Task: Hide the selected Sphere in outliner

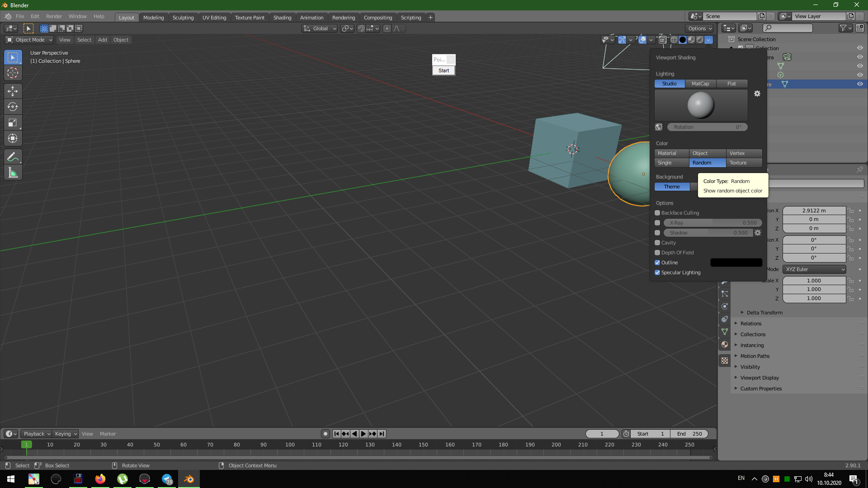Action: point(860,84)
